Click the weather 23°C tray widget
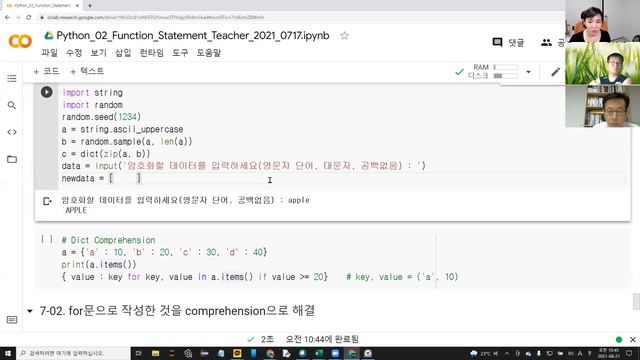This screenshot has width=640, height=360. coord(484,353)
